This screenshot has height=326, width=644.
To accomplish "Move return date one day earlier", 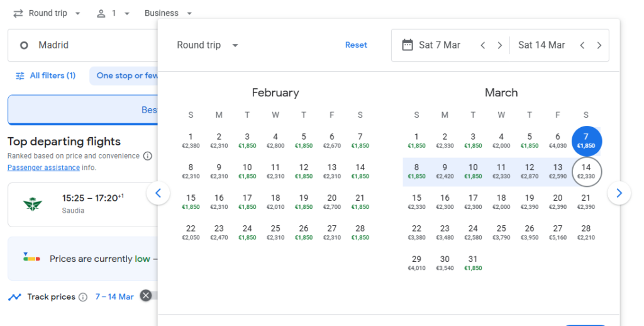I will pyautogui.click(x=582, y=45).
